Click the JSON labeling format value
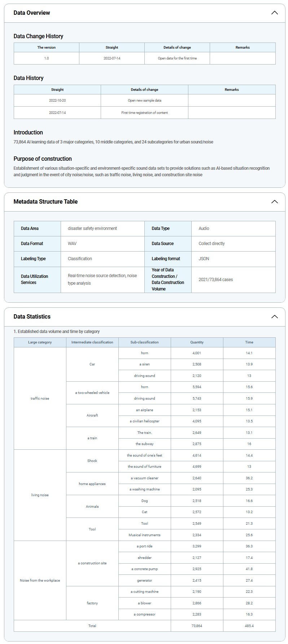This screenshot has height=644, width=288. (x=204, y=259)
